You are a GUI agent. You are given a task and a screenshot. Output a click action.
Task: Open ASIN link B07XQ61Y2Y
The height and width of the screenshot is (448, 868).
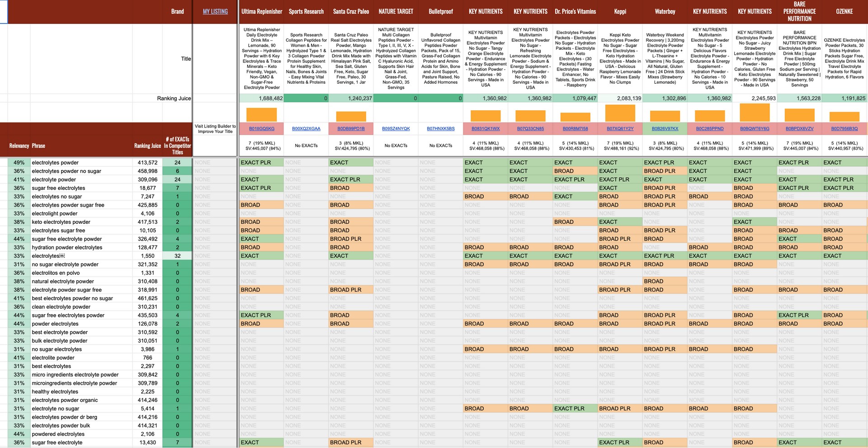620,128
